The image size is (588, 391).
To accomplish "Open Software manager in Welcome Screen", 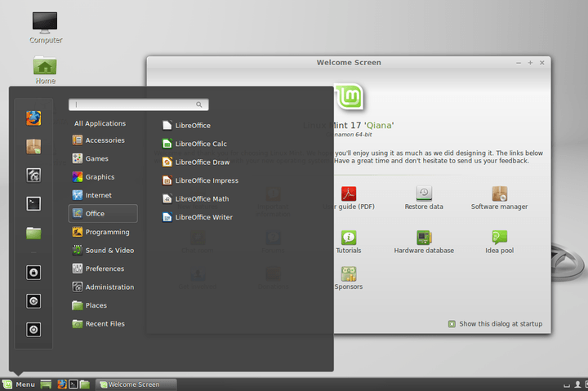I will (x=499, y=198).
